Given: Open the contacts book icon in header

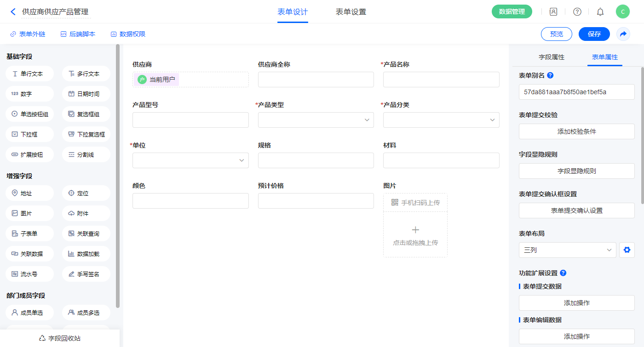Looking at the screenshot, I should (x=553, y=12).
